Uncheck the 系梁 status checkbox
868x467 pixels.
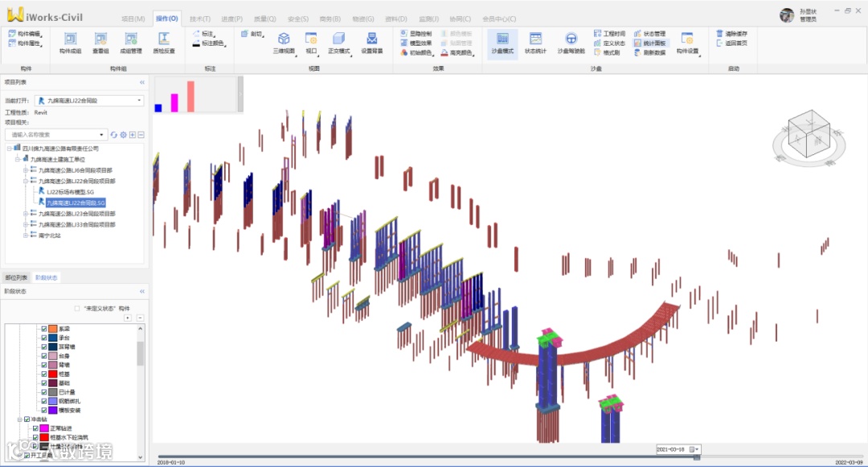(x=43, y=329)
